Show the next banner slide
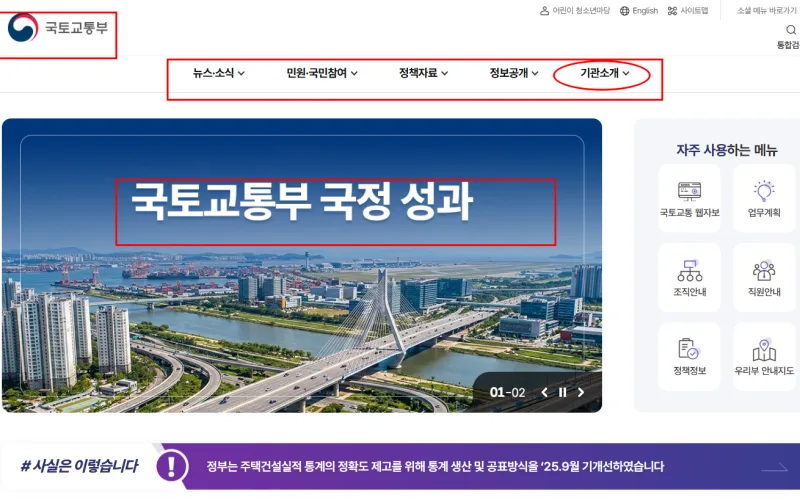Image resolution: width=800 pixels, height=500 pixels. (x=581, y=392)
